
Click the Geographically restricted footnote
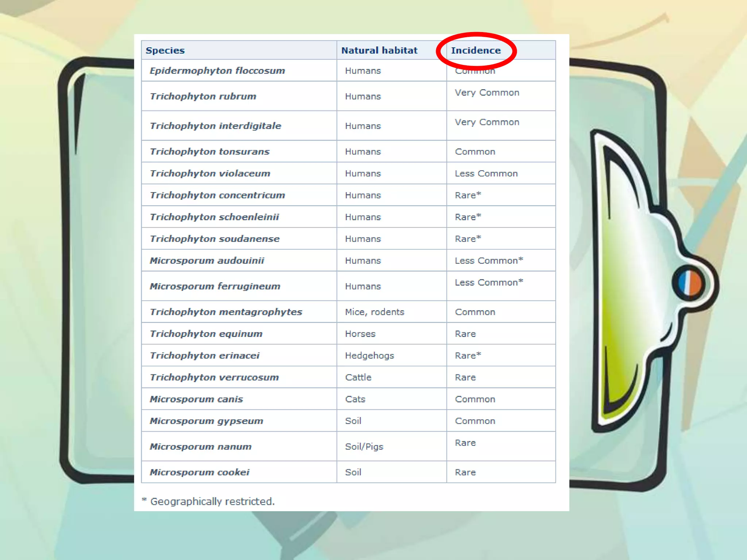point(208,501)
